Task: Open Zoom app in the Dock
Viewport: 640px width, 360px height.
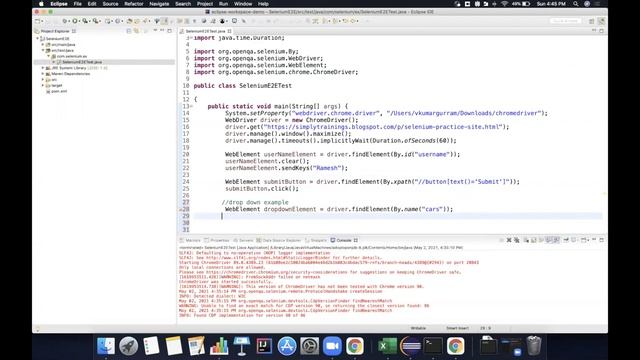Action: point(332,346)
